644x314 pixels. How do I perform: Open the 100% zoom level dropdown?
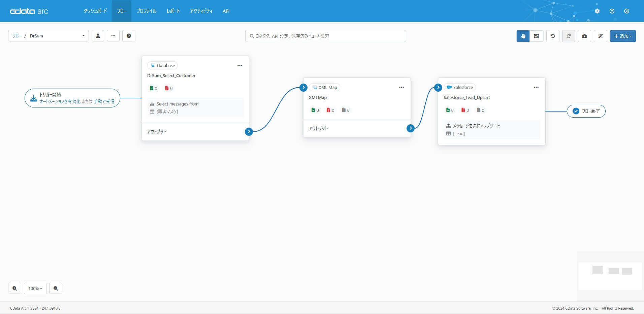pyautogui.click(x=35, y=288)
